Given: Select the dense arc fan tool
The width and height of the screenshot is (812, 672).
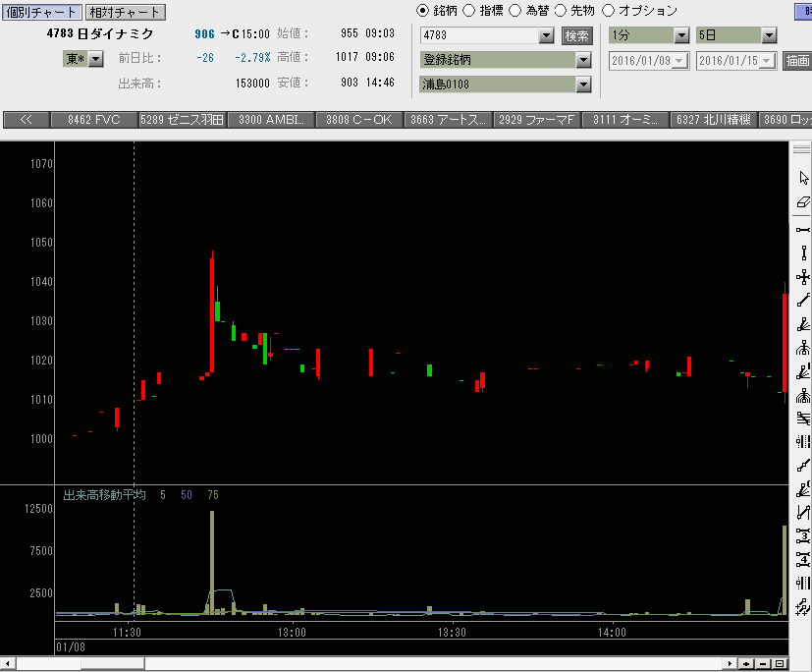Looking at the screenshot, I should pos(803,395).
